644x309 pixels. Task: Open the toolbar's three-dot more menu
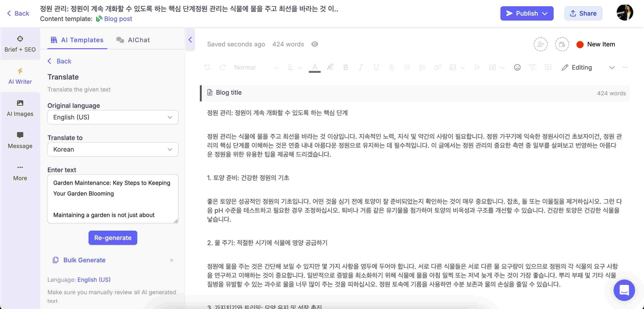click(x=625, y=67)
